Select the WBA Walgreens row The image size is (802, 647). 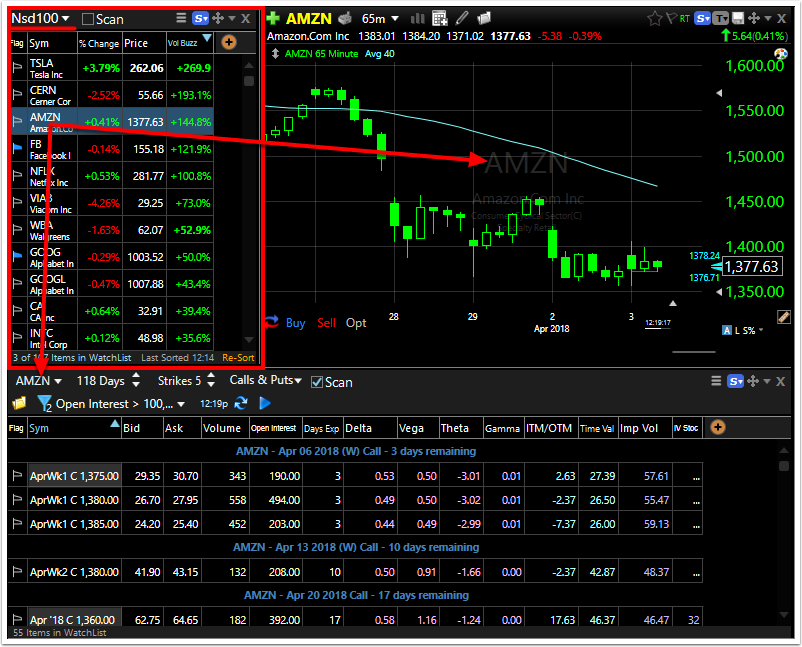(112, 230)
